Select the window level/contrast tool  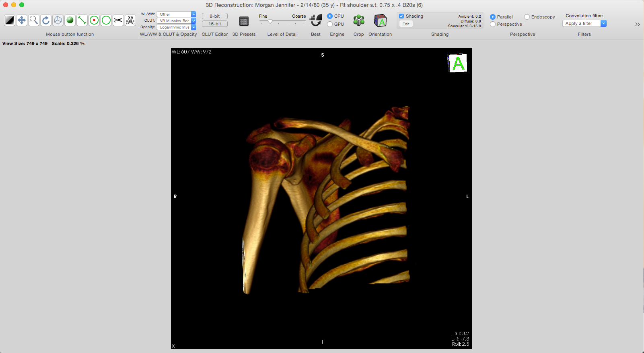pos(10,20)
